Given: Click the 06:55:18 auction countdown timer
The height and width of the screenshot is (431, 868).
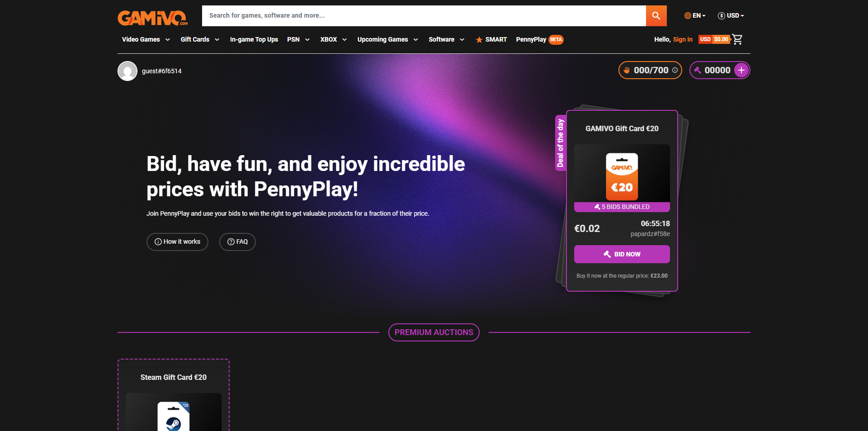Looking at the screenshot, I should click(x=656, y=224).
